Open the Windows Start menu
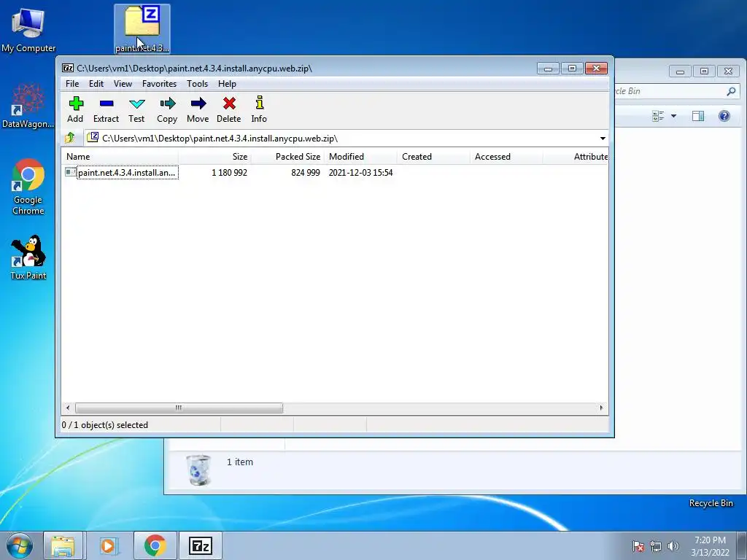747x560 pixels. [20, 545]
